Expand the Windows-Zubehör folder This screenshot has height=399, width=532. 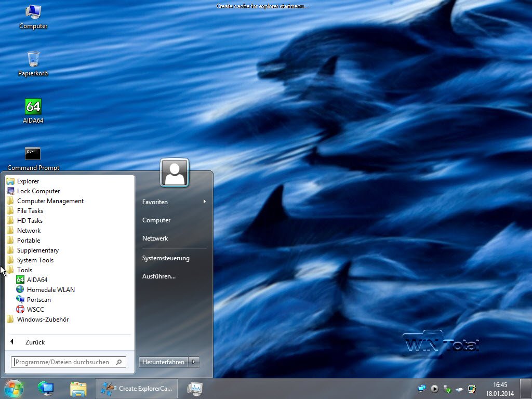click(43, 320)
